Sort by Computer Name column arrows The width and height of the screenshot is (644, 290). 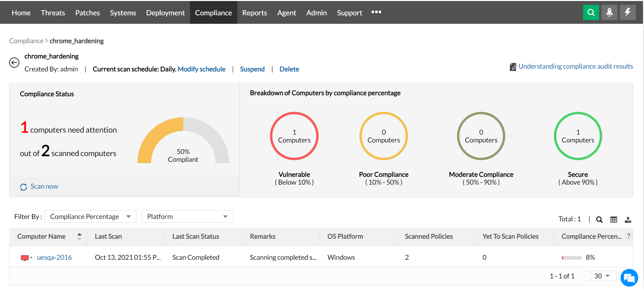(80, 236)
